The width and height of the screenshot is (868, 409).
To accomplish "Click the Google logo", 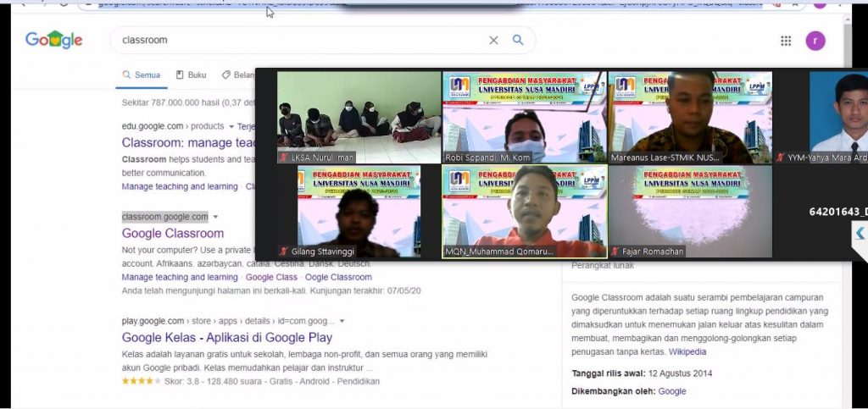I will click(x=53, y=40).
